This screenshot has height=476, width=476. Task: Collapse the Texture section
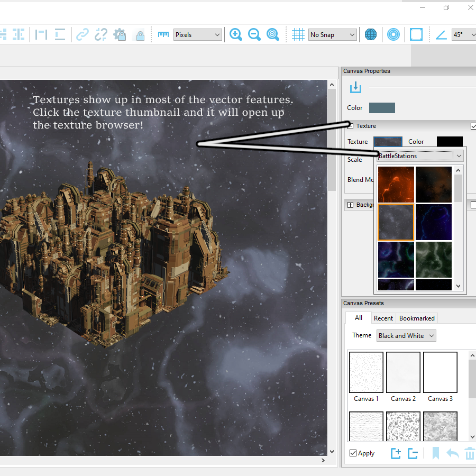[x=350, y=126]
